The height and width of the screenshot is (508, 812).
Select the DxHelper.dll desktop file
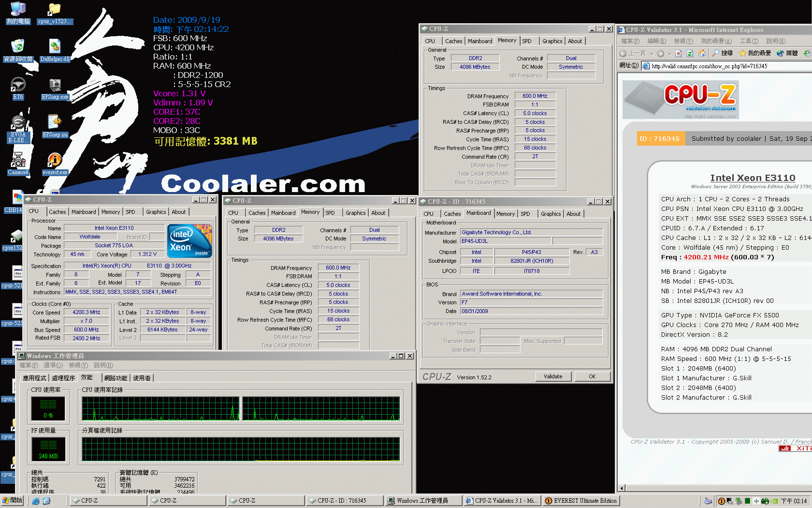pyautogui.click(x=55, y=50)
